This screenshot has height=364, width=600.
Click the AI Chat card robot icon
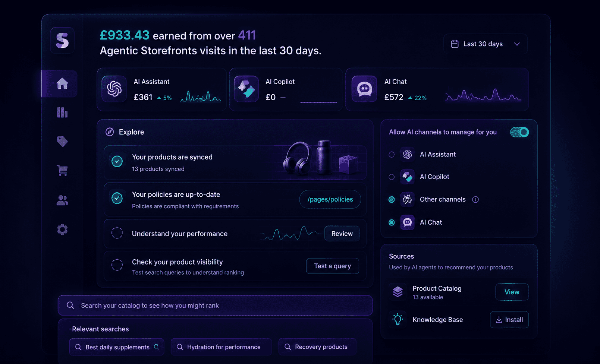pos(364,89)
